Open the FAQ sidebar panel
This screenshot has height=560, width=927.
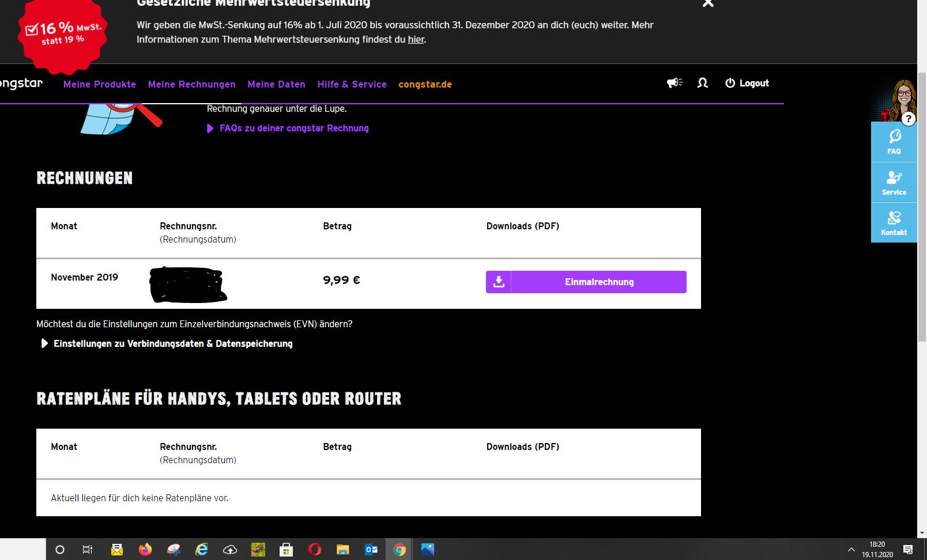pyautogui.click(x=894, y=142)
